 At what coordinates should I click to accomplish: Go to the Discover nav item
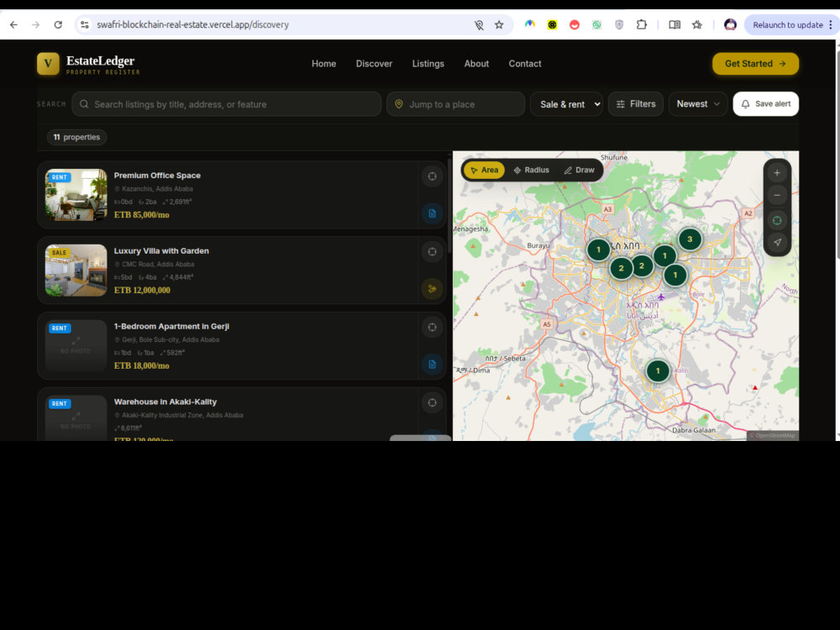point(374,64)
